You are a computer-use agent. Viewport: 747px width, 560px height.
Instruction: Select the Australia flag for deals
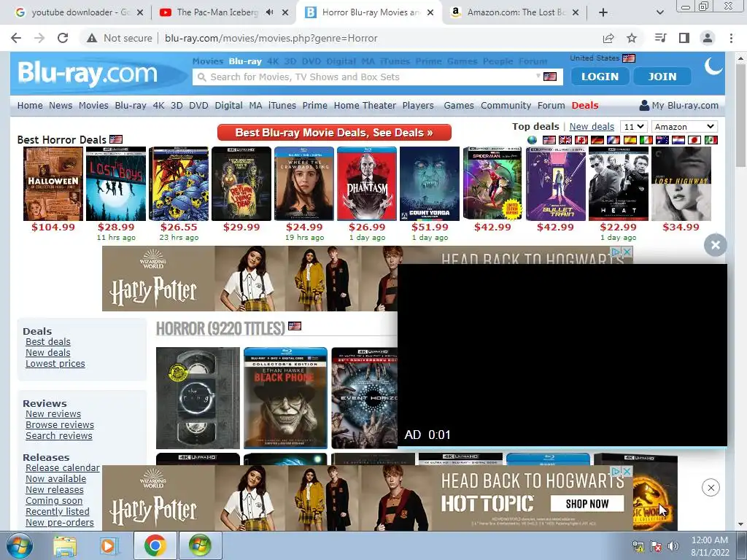662,140
